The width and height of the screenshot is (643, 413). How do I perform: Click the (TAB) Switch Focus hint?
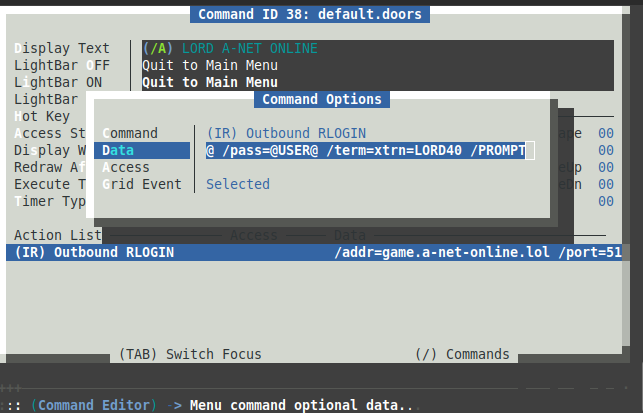190,354
